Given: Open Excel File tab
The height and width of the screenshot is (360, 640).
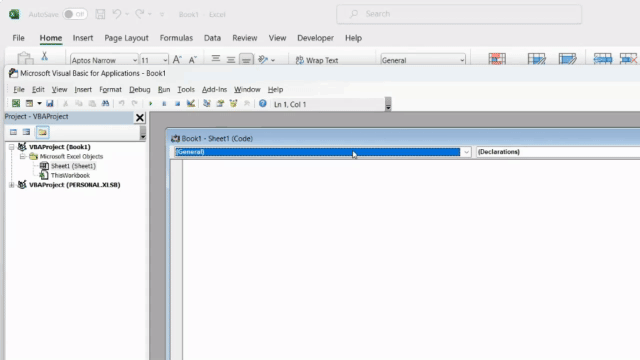Looking at the screenshot, I should point(18,38).
